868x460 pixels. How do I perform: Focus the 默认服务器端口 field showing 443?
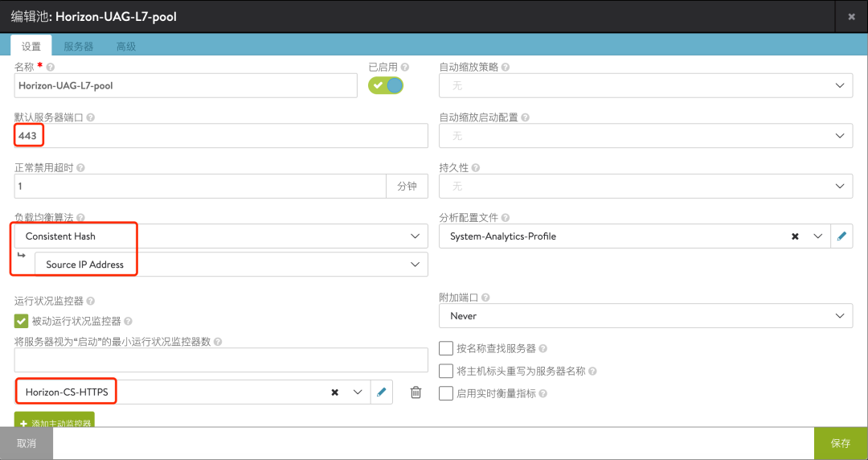[x=221, y=136]
